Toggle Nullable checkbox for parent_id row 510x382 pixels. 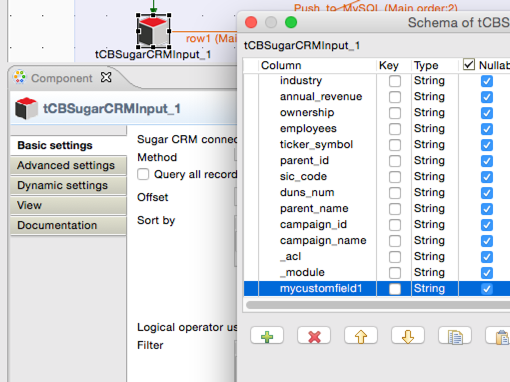coord(487,161)
